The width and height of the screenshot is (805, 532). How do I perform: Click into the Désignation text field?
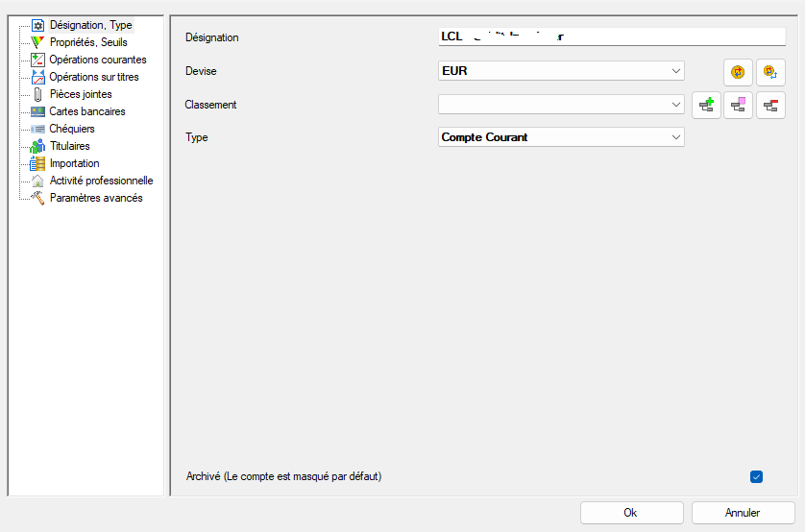pos(611,36)
